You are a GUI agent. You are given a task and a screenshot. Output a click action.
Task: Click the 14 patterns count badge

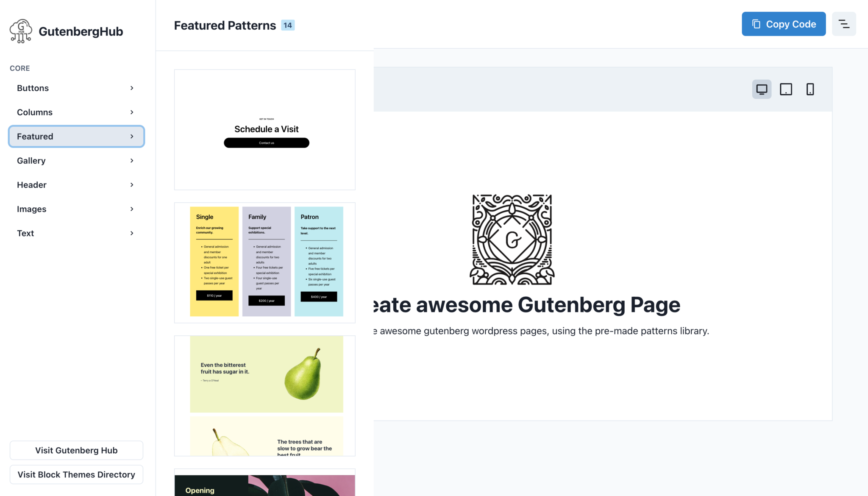[288, 25]
